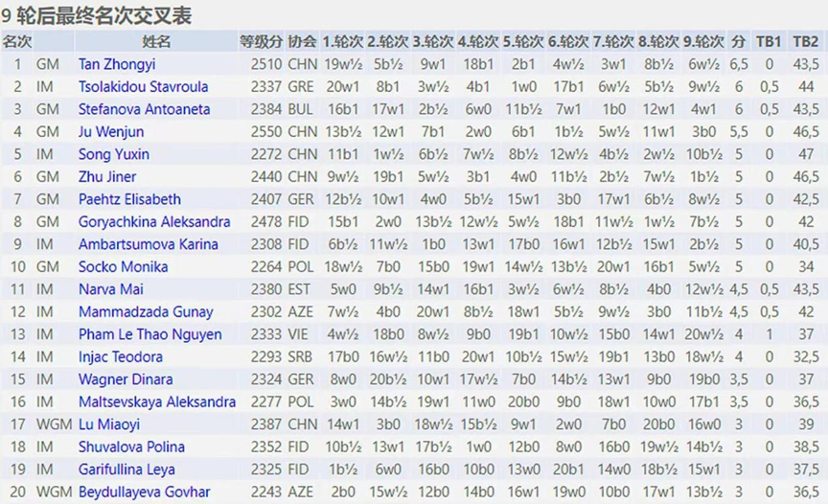
Task: Open player Tan Zhongyi's profile link
Action: tap(117, 64)
